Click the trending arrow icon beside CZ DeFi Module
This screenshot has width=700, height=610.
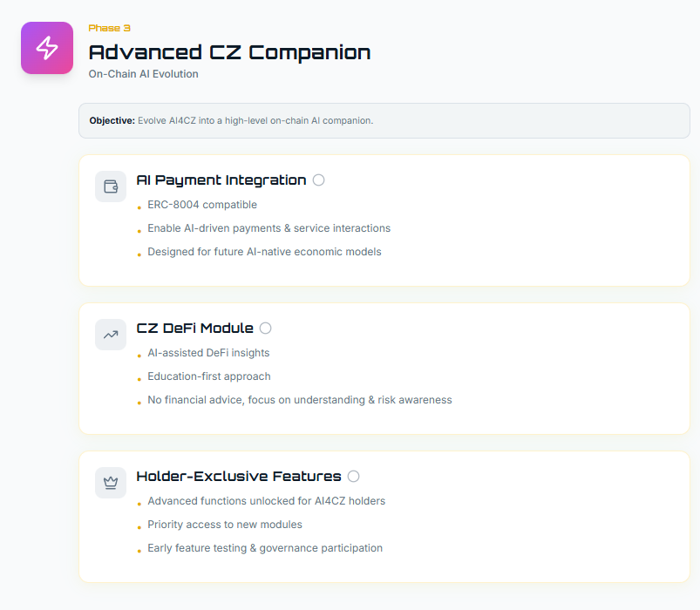(x=111, y=335)
